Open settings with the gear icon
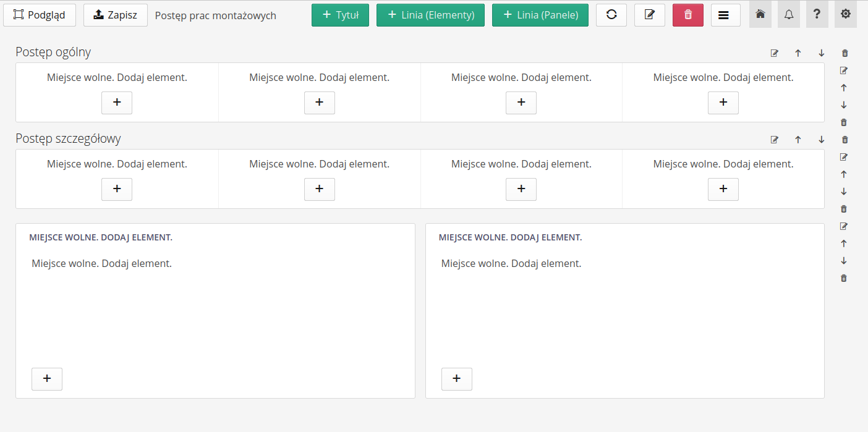Viewport: 868px width, 432px height. pos(846,14)
